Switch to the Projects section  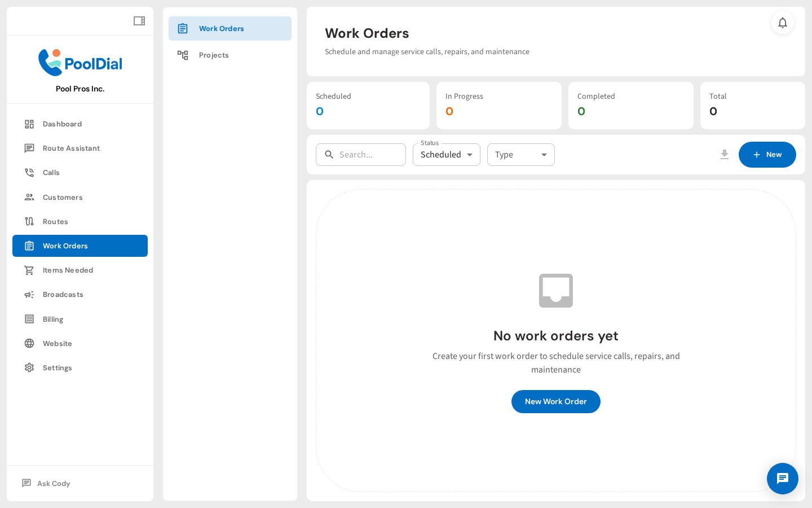click(x=214, y=55)
